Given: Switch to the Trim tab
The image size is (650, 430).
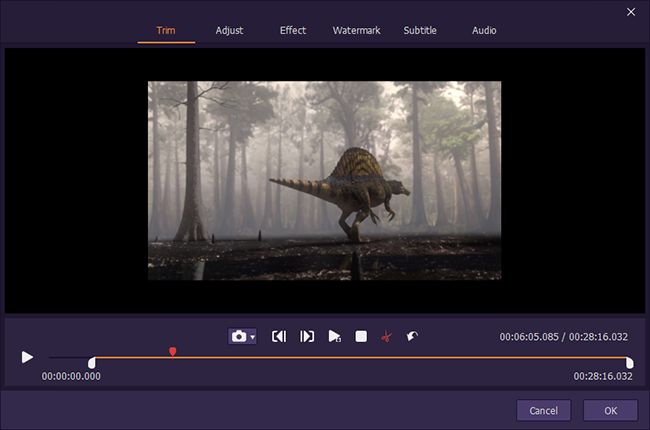Looking at the screenshot, I should [x=166, y=31].
